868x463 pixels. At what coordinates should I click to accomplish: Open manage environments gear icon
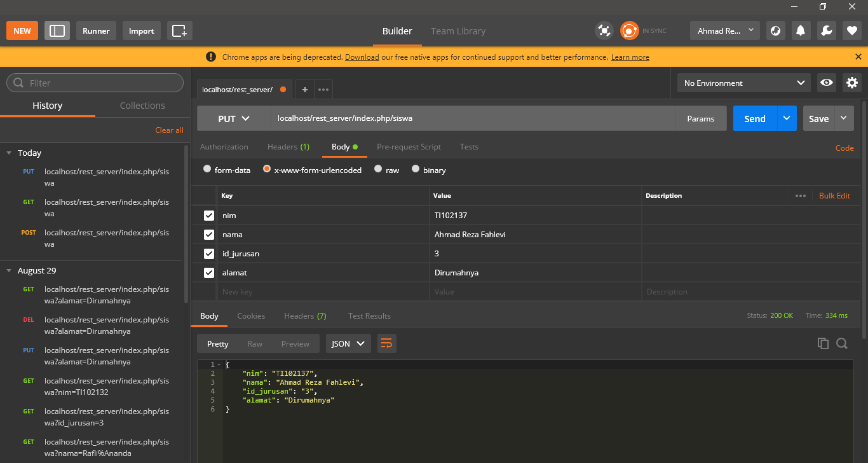pyautogui.click(x=852, y=83)
